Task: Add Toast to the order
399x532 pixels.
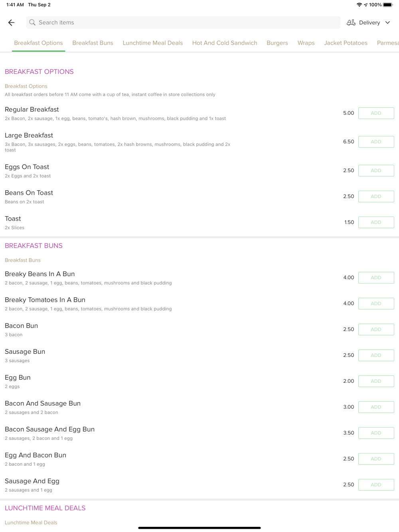Action: coord(376,223)
